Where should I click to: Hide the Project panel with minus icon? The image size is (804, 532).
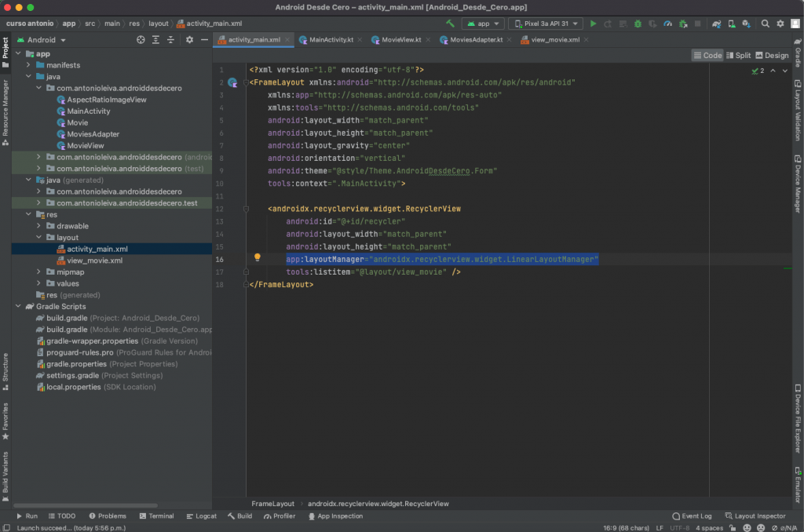tap(205, 40)
